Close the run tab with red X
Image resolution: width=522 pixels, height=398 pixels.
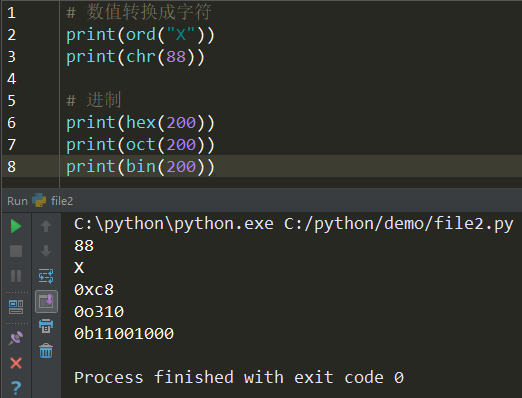[x=16, y=363]
